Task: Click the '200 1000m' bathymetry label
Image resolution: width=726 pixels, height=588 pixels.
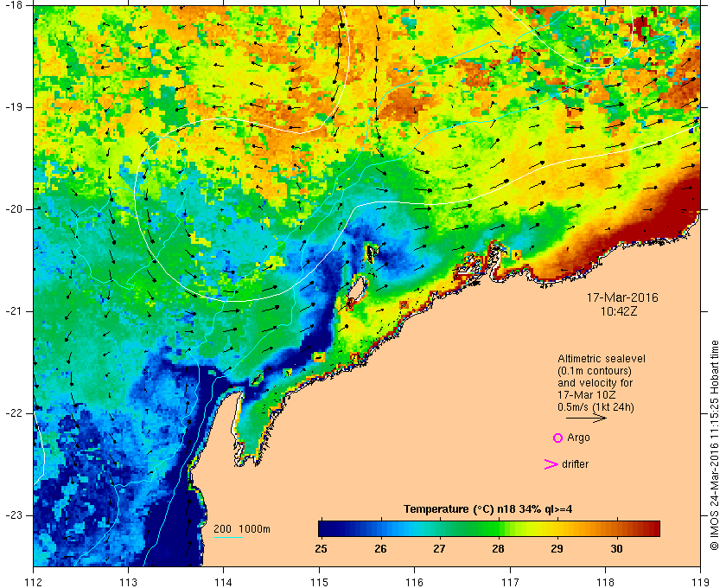Action: tap(242, 529)
